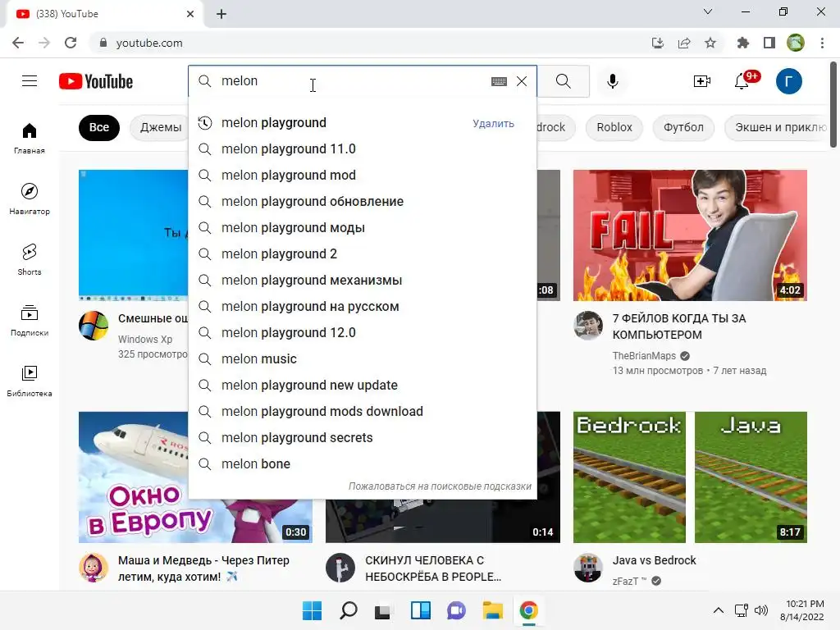Screen dimensions: 840x630
Task: Clear the search text with the X icon
Action: [522, 81]
